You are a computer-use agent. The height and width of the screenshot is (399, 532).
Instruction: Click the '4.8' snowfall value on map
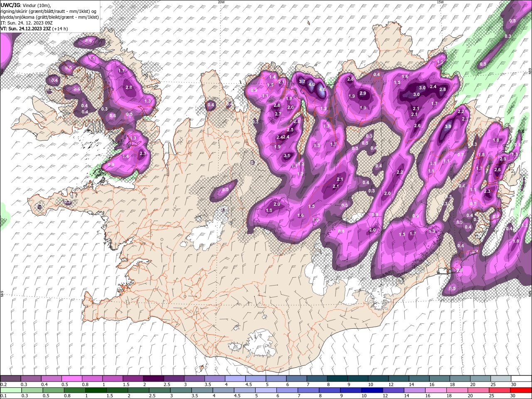coord(322,89)
